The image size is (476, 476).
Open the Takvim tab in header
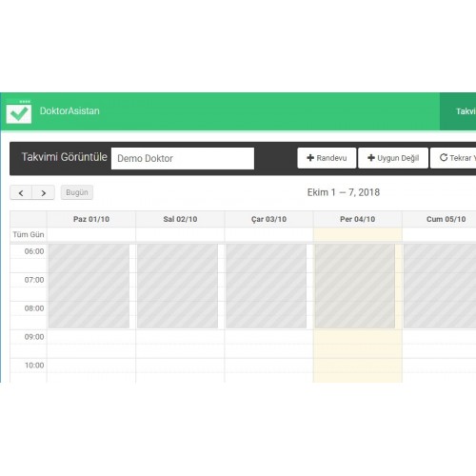[x=458, y=111]
